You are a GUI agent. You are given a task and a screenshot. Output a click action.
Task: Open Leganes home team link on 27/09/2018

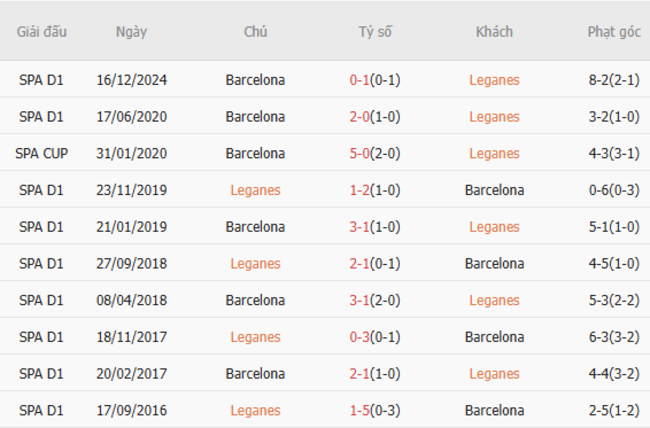[x=255, y=264]
